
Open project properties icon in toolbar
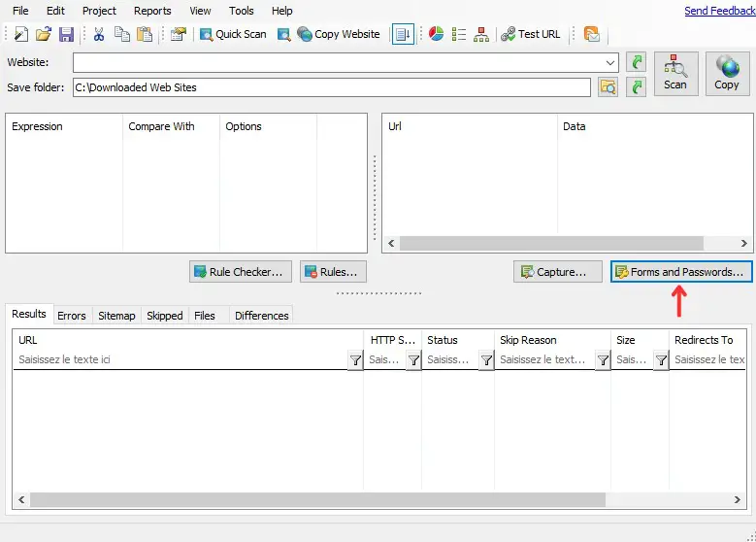pyautogui.click(x=178, y=34)
